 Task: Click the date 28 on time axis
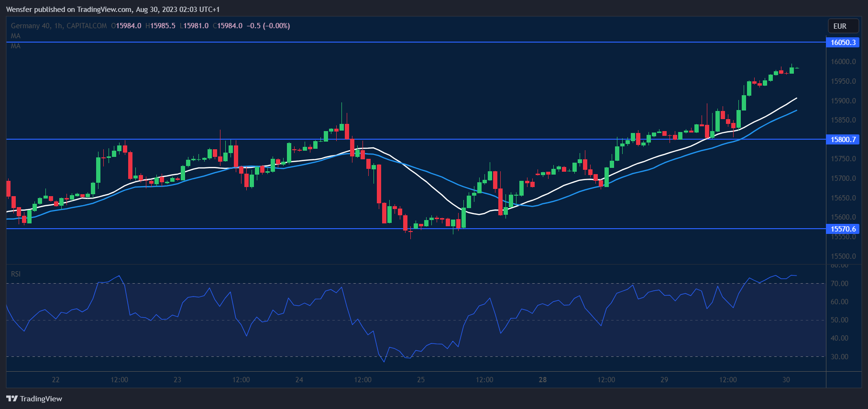click(542, 380)
